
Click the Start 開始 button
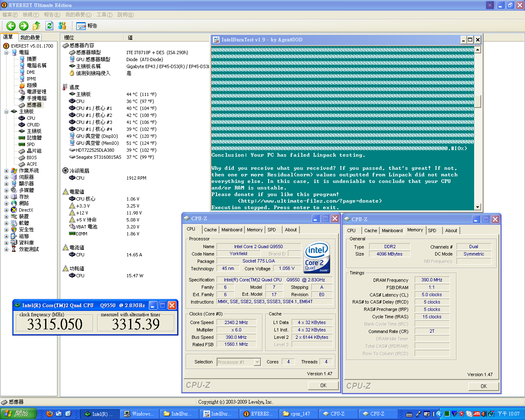(x=18, y=414)
